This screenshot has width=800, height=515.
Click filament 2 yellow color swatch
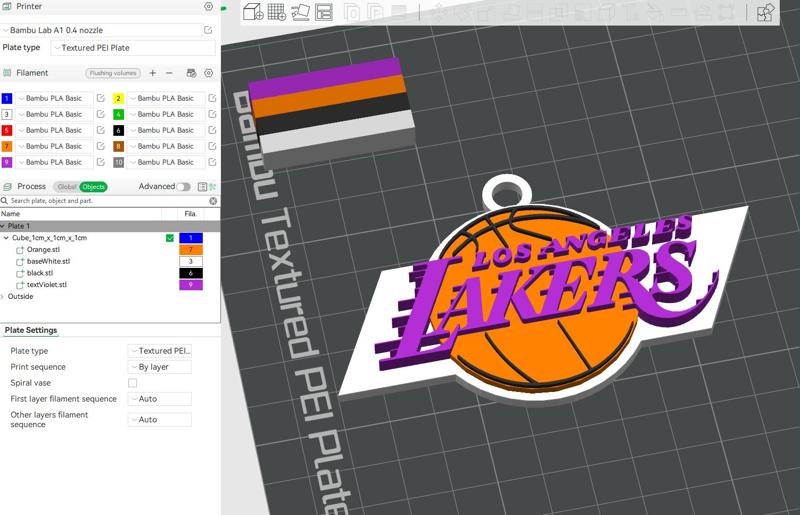[x=118, y=98]
